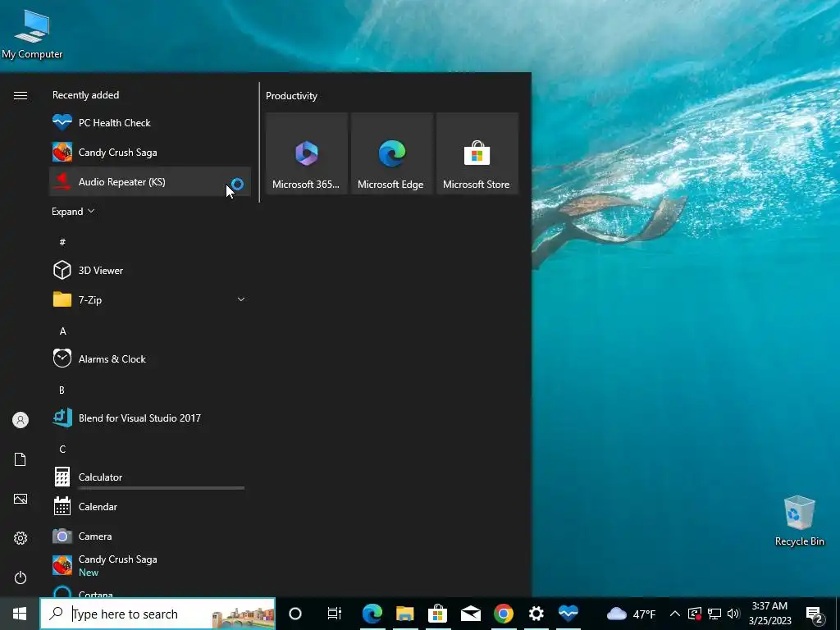Open File Explorer from taskbar

tap(405, 614)
